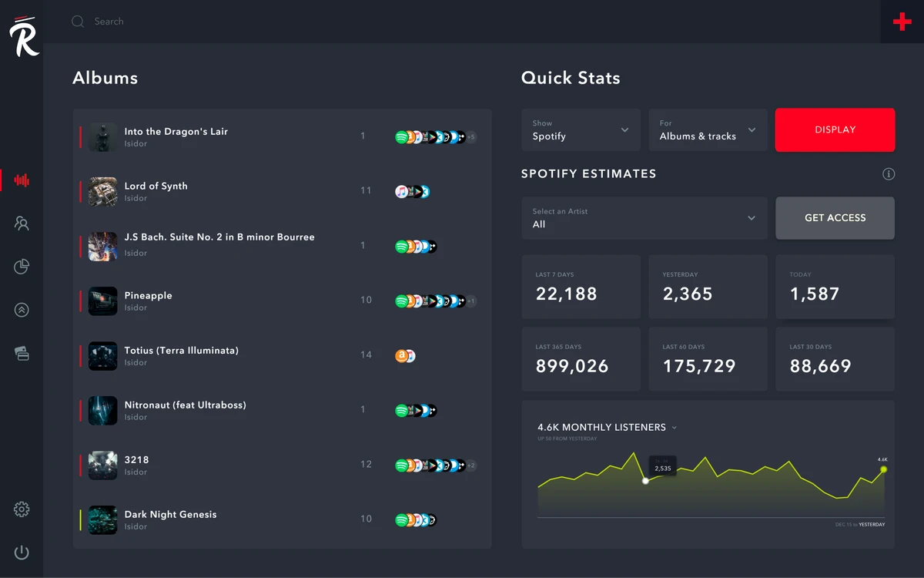Select Nitronaut (feat Ultraboss) title

click(186, 405)
